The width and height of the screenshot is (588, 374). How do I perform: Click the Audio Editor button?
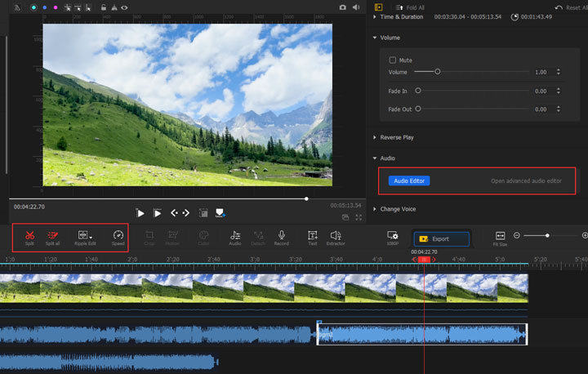[x=409, y=180]
